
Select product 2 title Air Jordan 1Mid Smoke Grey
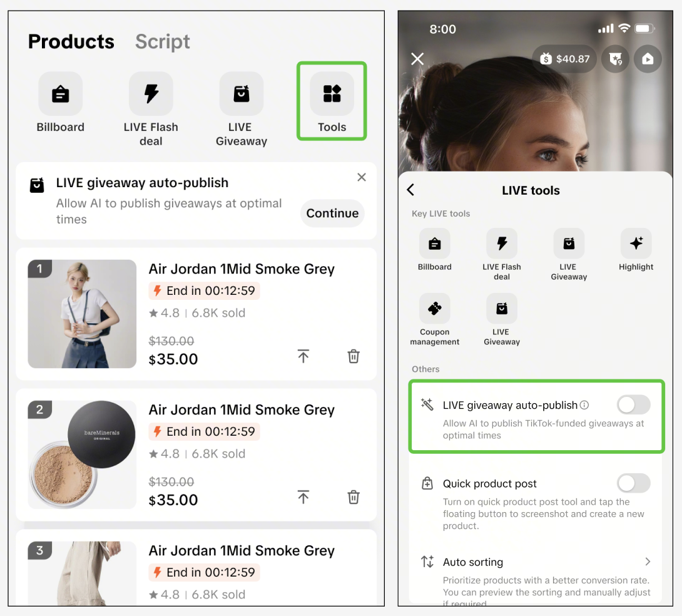242,410
